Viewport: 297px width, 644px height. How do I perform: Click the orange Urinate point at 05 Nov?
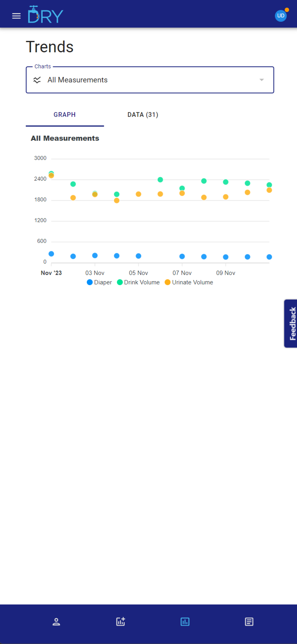coord(139,194)
